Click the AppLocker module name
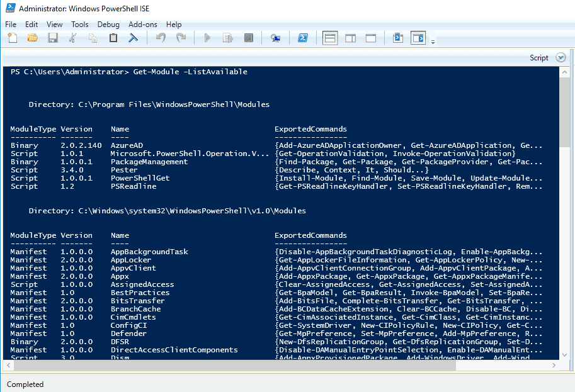Image resolution: width=575 pixels, height=392 pixels. pos(131,260)
